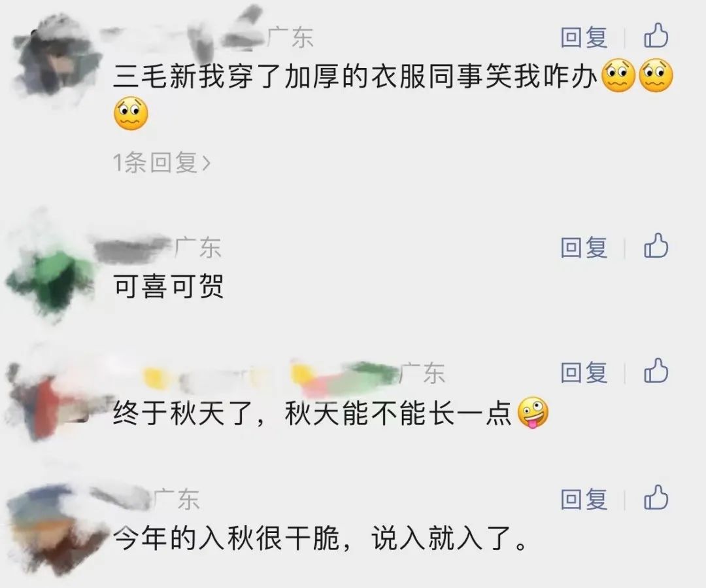Like the comment about thick clothes
This screenshot has height=588, width=706.
(656, 36)
